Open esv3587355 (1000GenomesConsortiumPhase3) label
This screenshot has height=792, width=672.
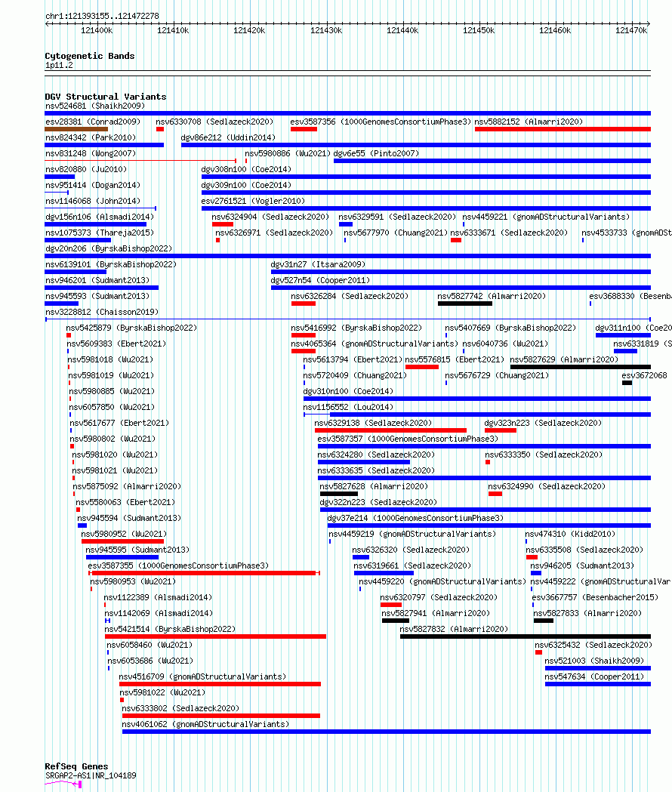coord(178,565)
